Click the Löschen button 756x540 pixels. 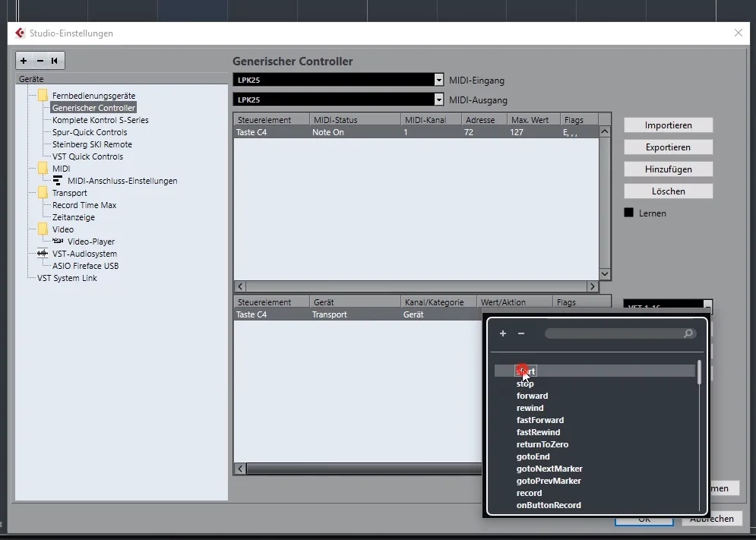pos(669,191)
